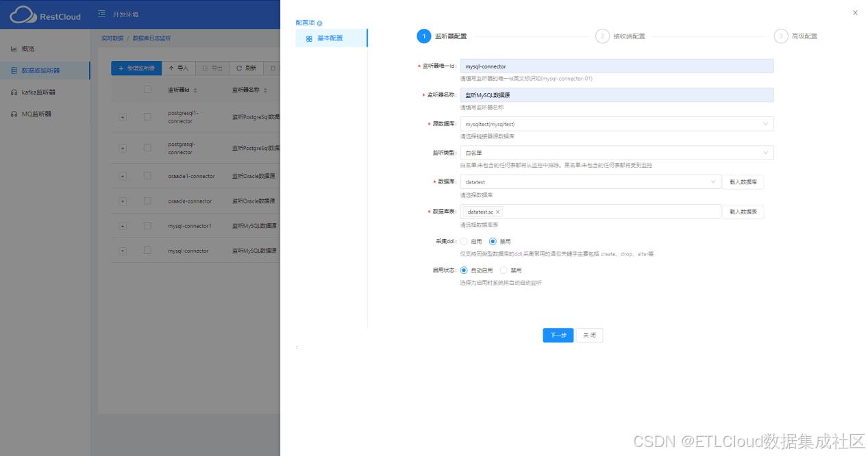Close the configuration dialog with the X
The height and width of the screenshot is (456, 868).
pyautogui.click(x=855, y=12)
